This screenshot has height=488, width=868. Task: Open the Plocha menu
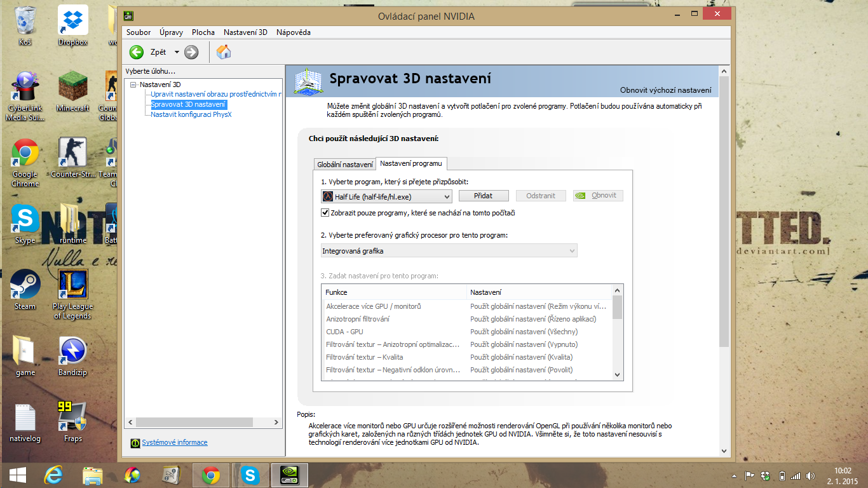pos(203,32)
